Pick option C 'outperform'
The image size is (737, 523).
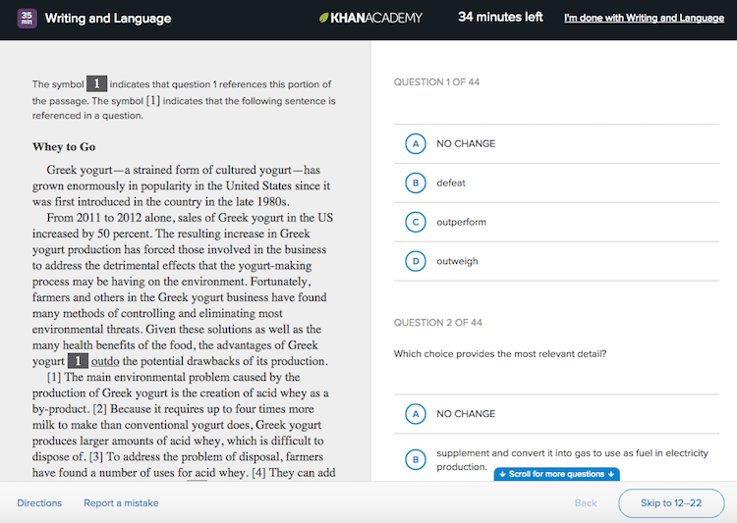pyautogui.click(x=415, y=222)
